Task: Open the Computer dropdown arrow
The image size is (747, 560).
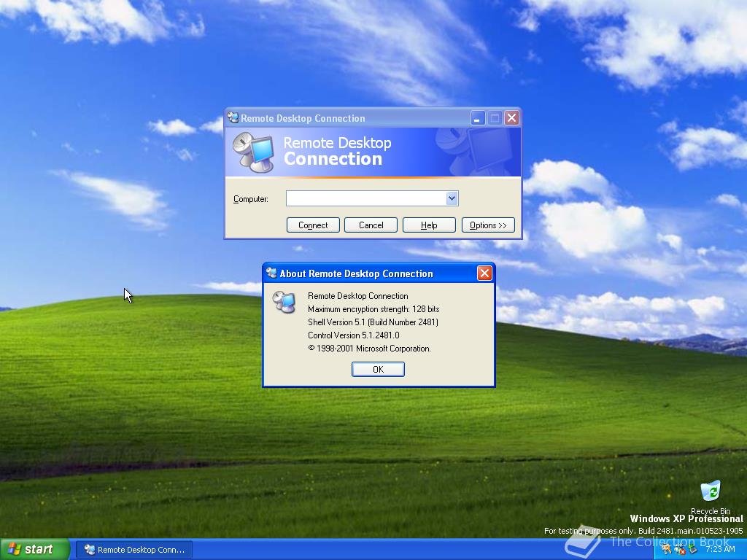Action: (x=452, y=198)
